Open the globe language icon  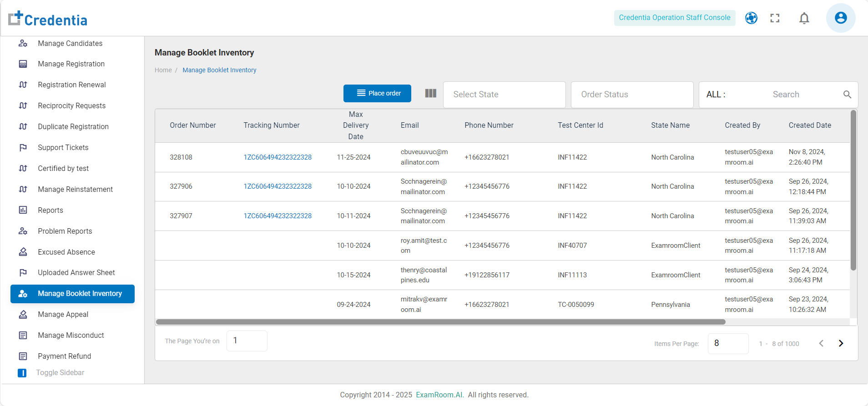pos(751,18)
